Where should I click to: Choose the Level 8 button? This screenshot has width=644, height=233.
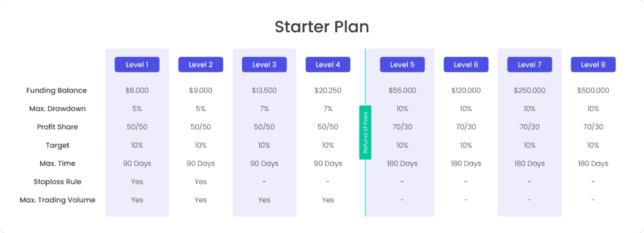click(x=593, y=64)
